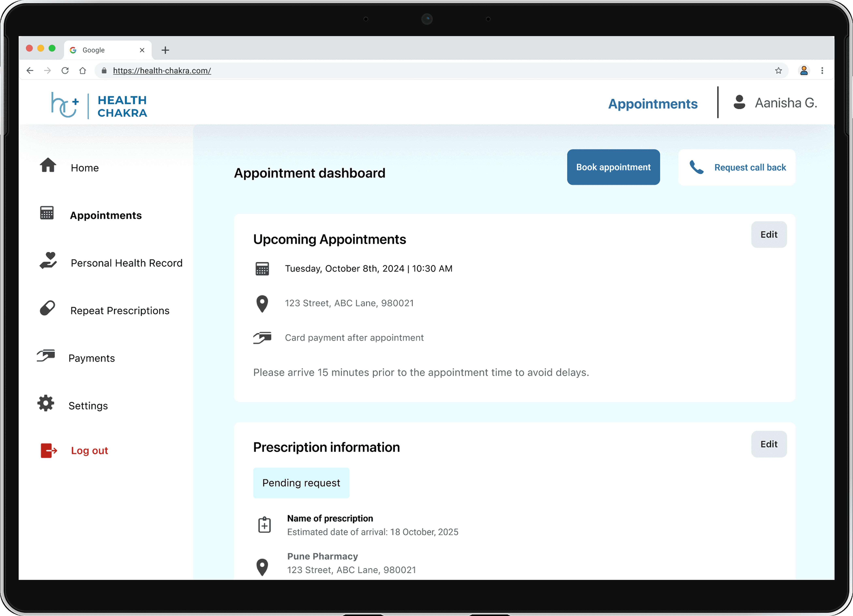The image size is (853, 616).
Task: Open Settings via the gear icon
Action: click(46, 403)
